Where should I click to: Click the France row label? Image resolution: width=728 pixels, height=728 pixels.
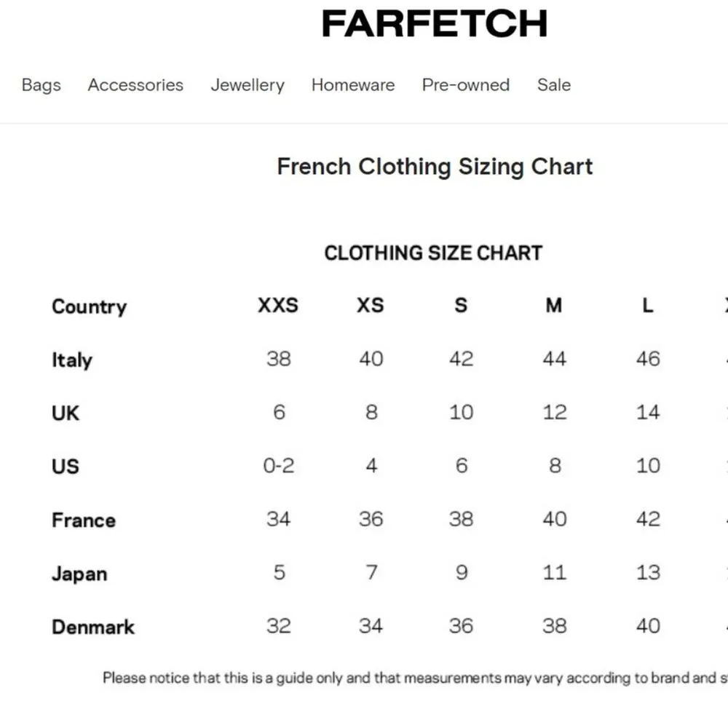pyautogui.click(x=84, y=520)
